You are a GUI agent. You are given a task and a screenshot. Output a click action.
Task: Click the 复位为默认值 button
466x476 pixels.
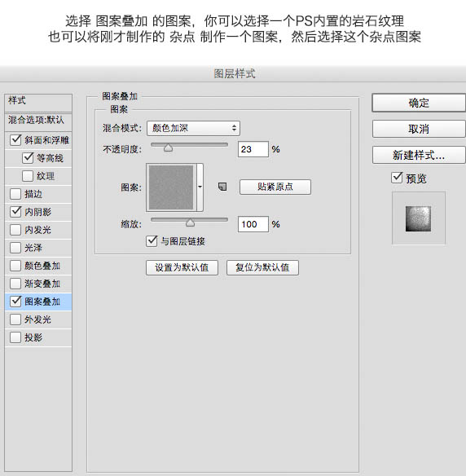[x=262, y=267]
